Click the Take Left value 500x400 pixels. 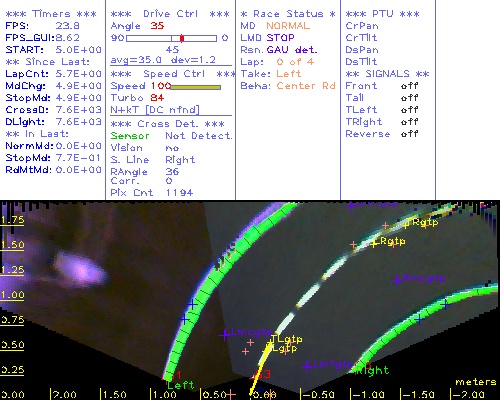click(x=289, y=74)
